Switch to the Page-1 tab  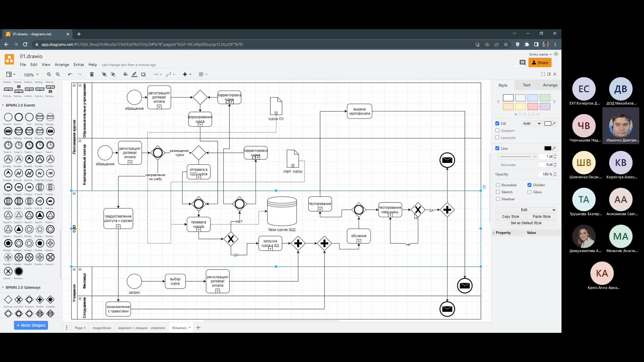[x=80, y=328]
